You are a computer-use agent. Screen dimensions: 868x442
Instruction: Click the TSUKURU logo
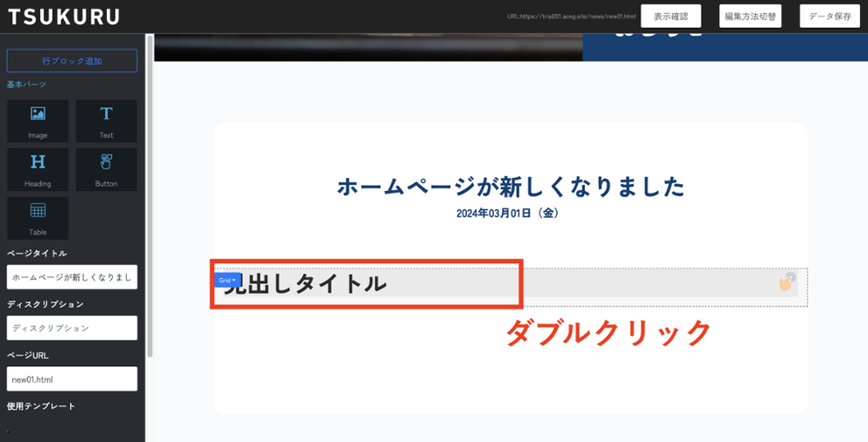63,16
